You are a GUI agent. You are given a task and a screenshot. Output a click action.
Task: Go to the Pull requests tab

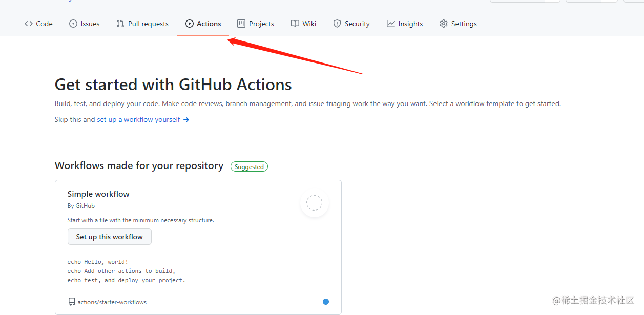click(x=142, y=24)
